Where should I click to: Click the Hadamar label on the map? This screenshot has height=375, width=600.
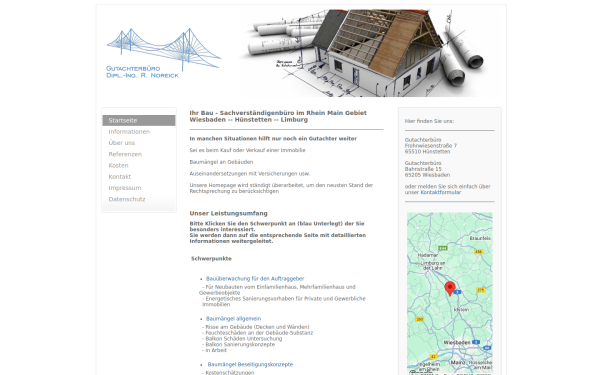428,255
